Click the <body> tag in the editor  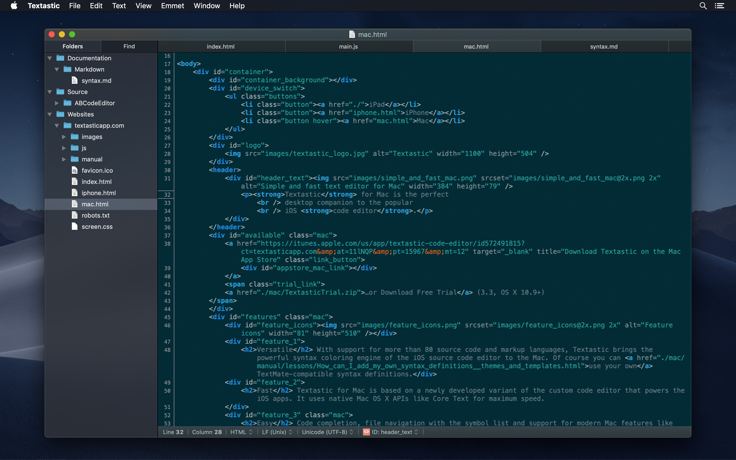coord(189,63)
